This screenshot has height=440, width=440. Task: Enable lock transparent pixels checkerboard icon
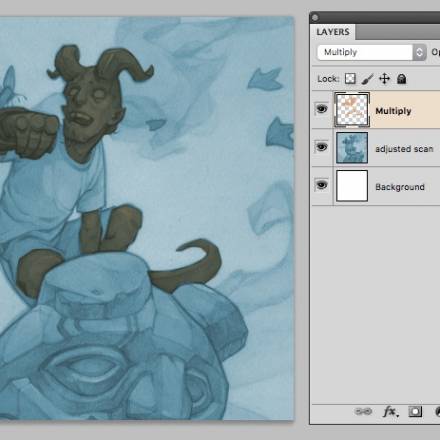(350, 79)
